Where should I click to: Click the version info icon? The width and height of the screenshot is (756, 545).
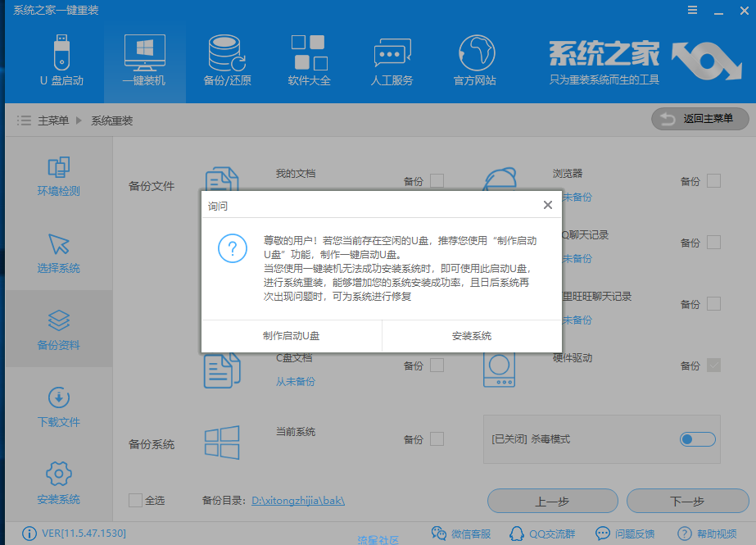click(x=29, y=534)
